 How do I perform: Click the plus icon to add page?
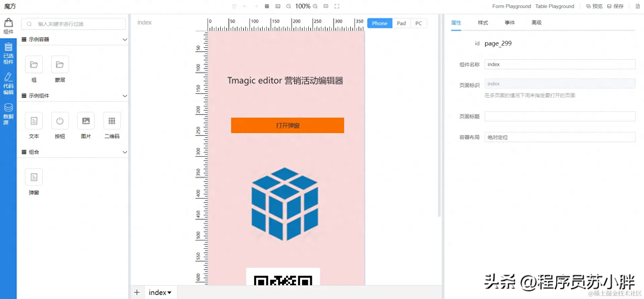(137, 292)
